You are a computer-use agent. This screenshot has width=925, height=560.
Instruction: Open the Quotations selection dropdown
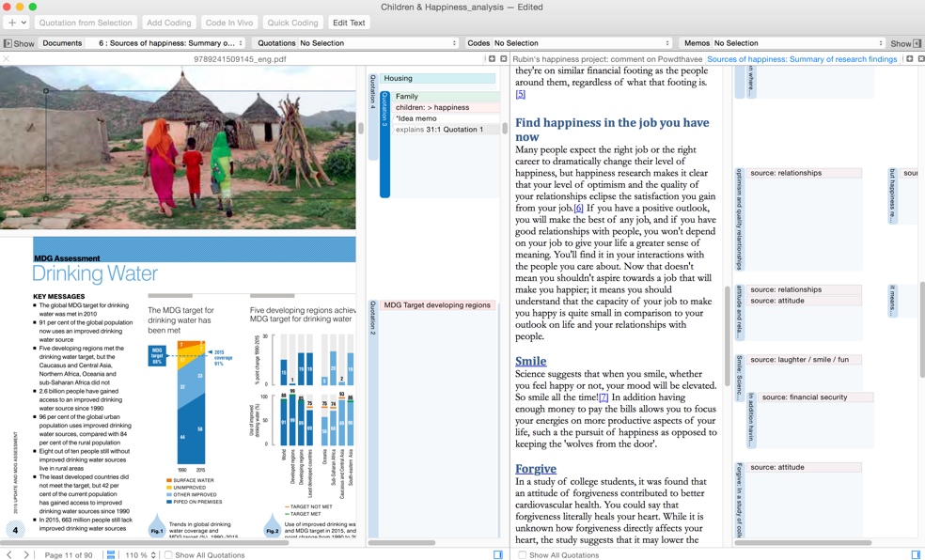coord(377,43)
